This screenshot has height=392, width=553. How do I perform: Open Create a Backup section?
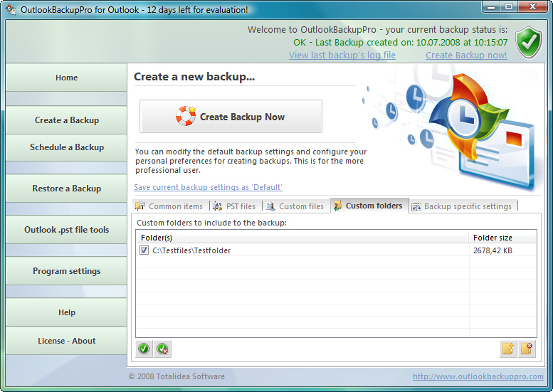pos(66,120)
